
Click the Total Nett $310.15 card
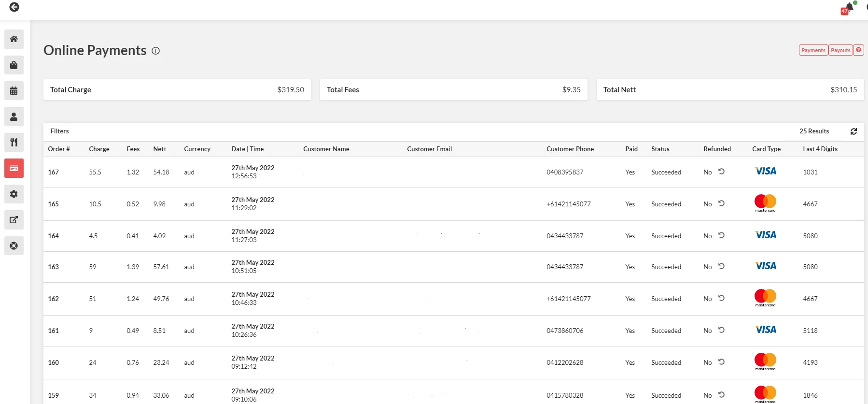click(x=730, y=90)
